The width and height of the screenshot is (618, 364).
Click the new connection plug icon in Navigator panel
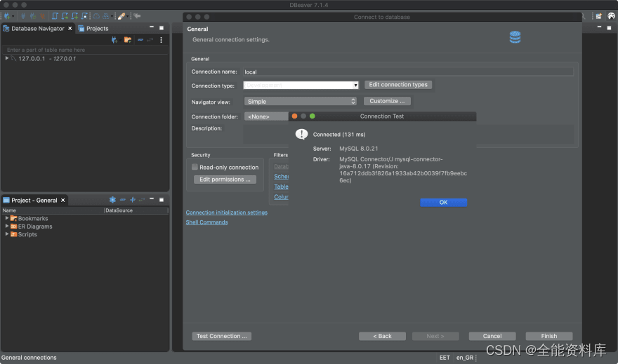coord(114,40)
